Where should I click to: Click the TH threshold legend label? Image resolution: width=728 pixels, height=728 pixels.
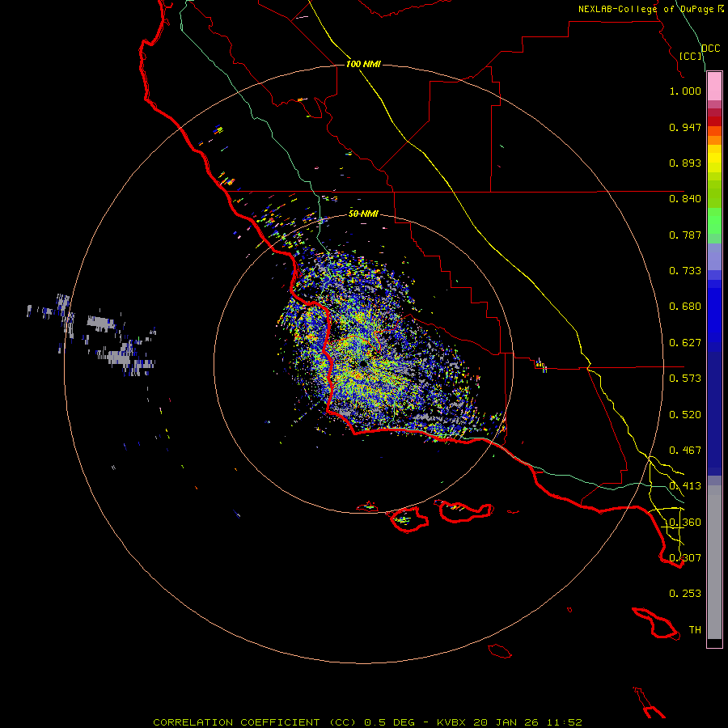pos(695,630)
